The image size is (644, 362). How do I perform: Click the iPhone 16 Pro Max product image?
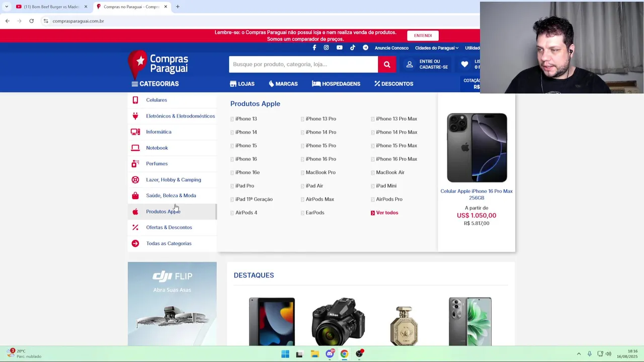tap(477, 148)
